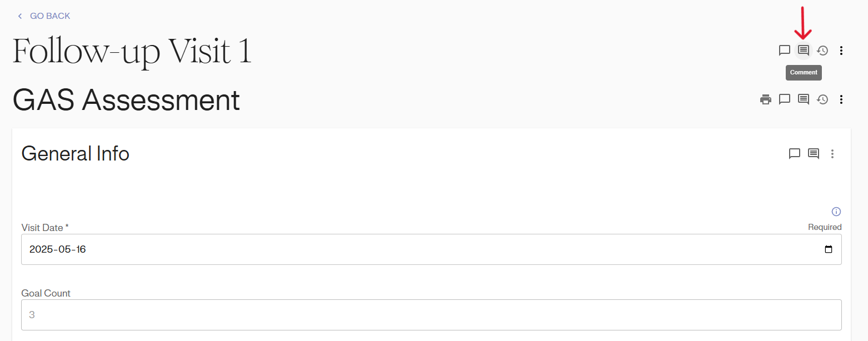Open the lined comment icon for GAS Assessment
The width and height of the screenshot is (868, 341).
click(804, 99)
